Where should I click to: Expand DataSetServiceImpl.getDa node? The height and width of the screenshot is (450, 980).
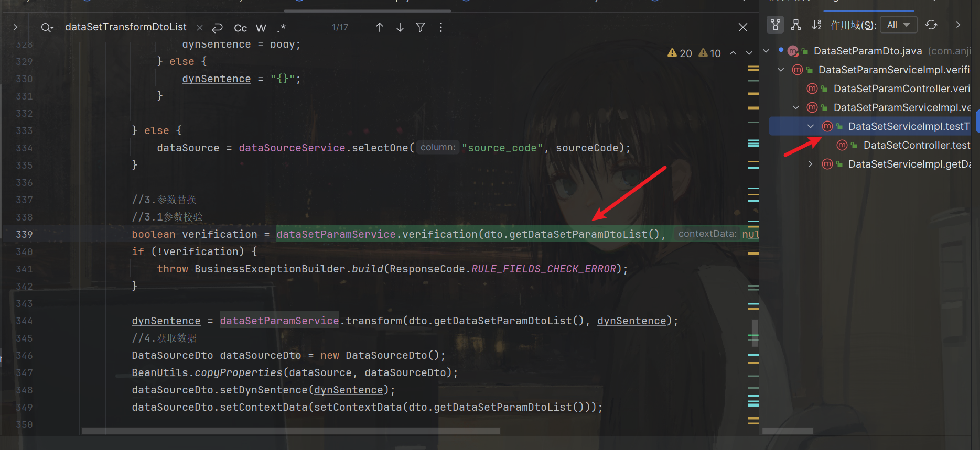[811, 164]
